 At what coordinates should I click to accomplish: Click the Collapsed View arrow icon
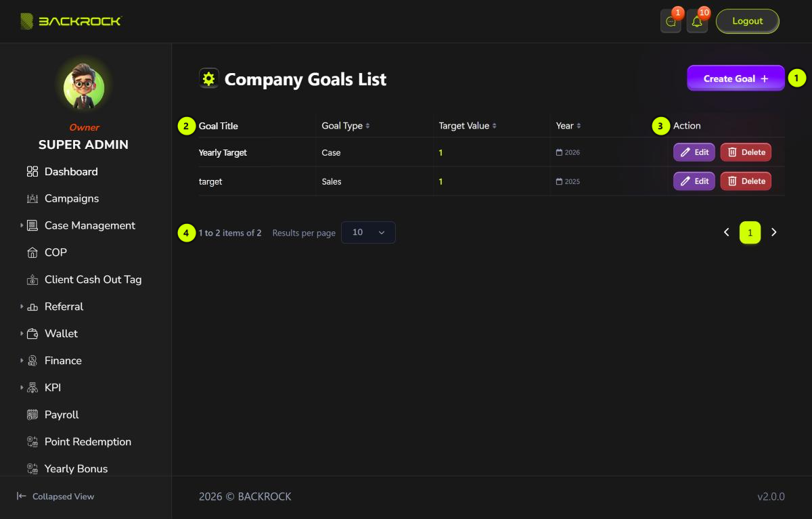(x=22, y=496)
